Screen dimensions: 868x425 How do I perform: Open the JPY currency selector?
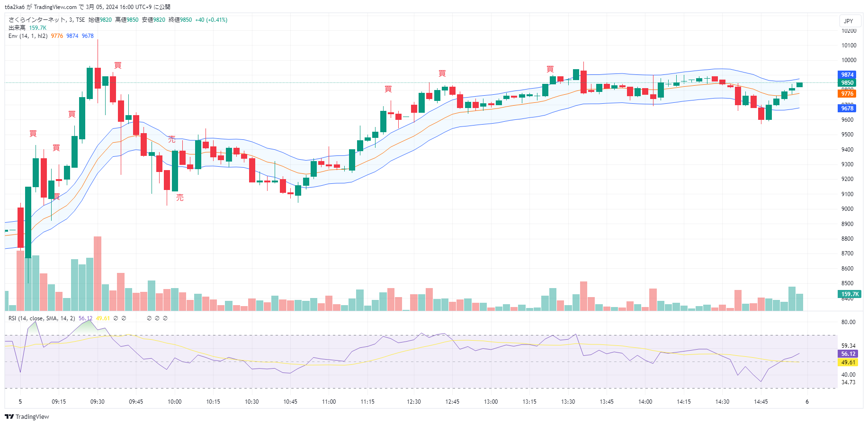click(x=848, y=21)
